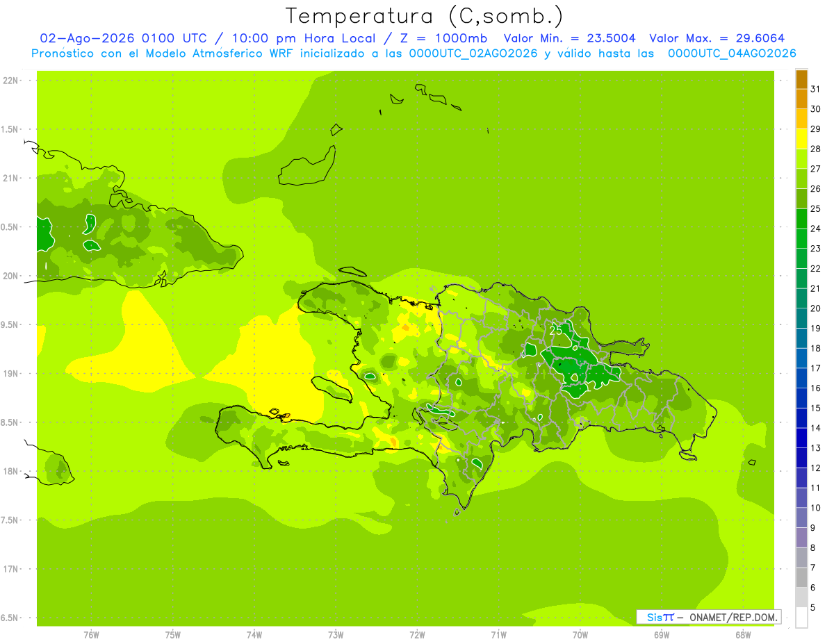Click the white "25" contour label on the map
This screenshot has width=834, height=644.
556,330
